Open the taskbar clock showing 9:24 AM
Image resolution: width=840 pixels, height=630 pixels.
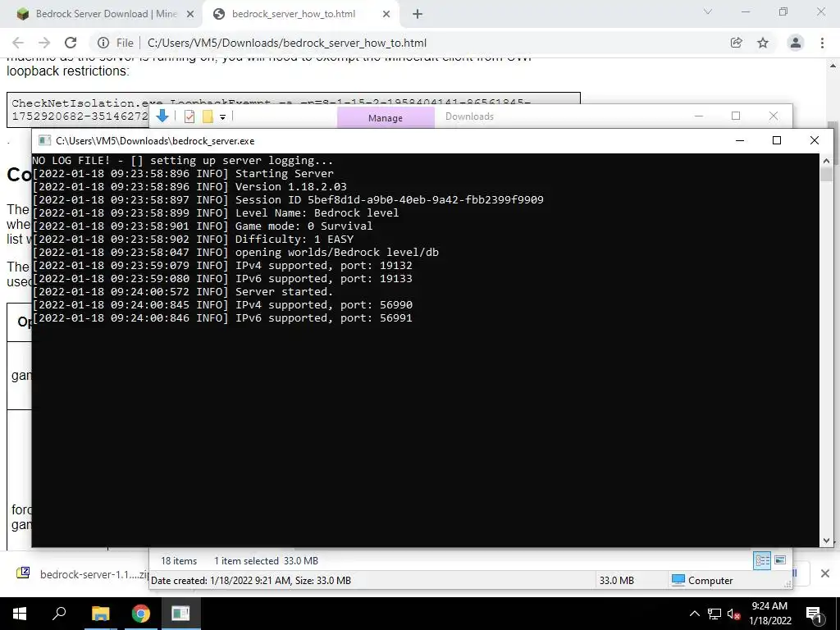click(769, 614)
